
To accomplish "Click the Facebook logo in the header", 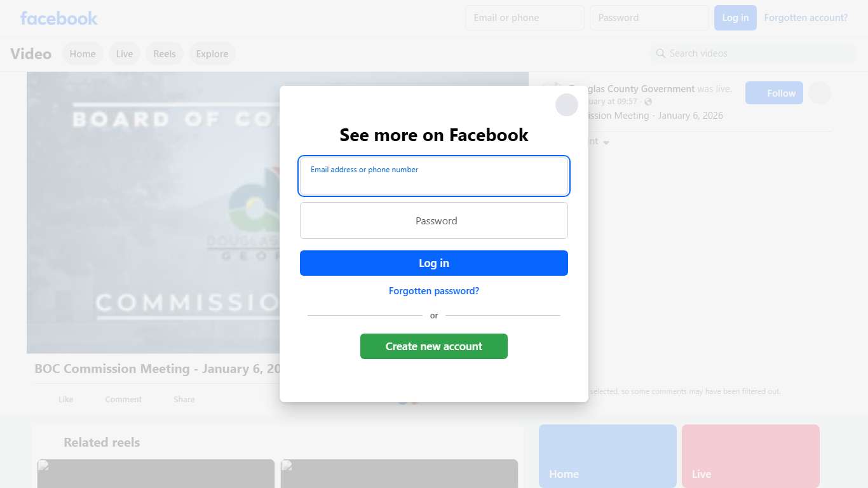I will (59, 18).
